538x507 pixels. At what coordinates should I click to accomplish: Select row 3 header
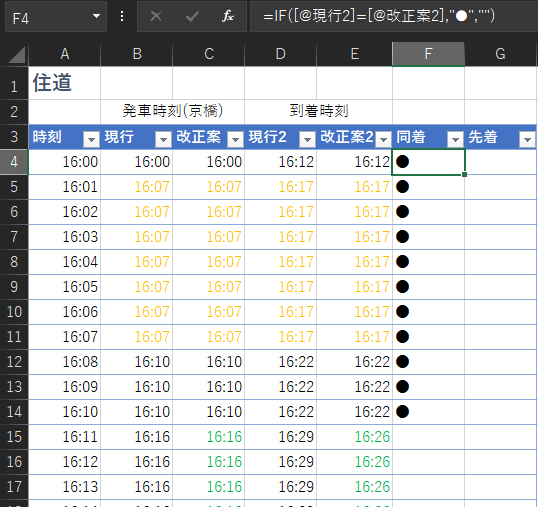14,137
